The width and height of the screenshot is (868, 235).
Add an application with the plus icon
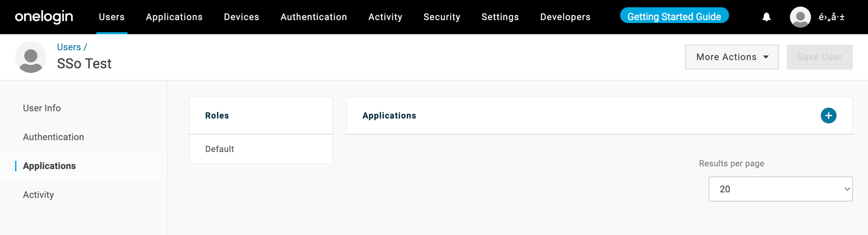pyautogui.click(x=828, y=116)
